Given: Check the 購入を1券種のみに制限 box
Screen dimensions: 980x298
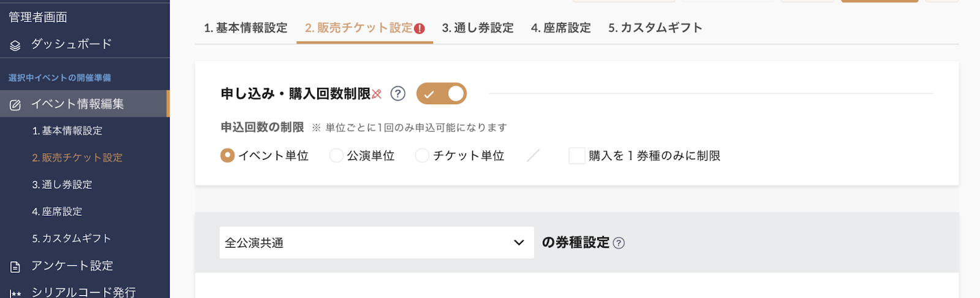Looking at the screenshot, I should click(577, 156).
